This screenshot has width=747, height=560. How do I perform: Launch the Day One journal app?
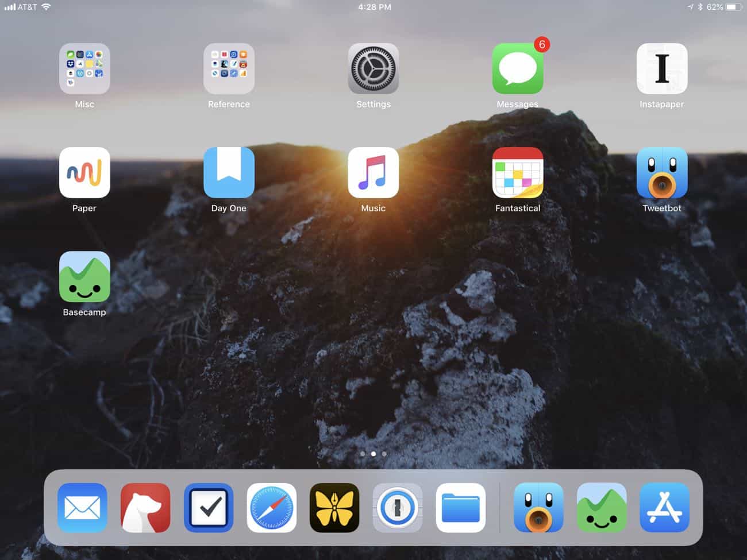click(229, 172)
